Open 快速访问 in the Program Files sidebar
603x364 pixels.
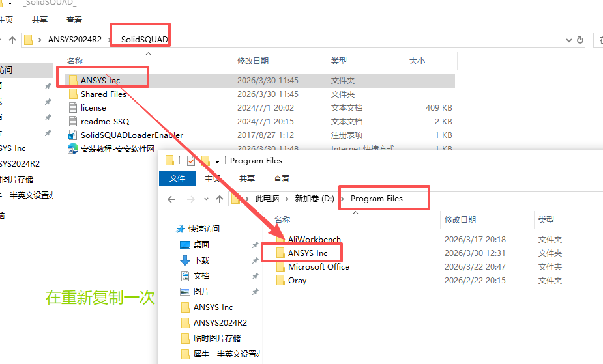[x=198, y=229]
